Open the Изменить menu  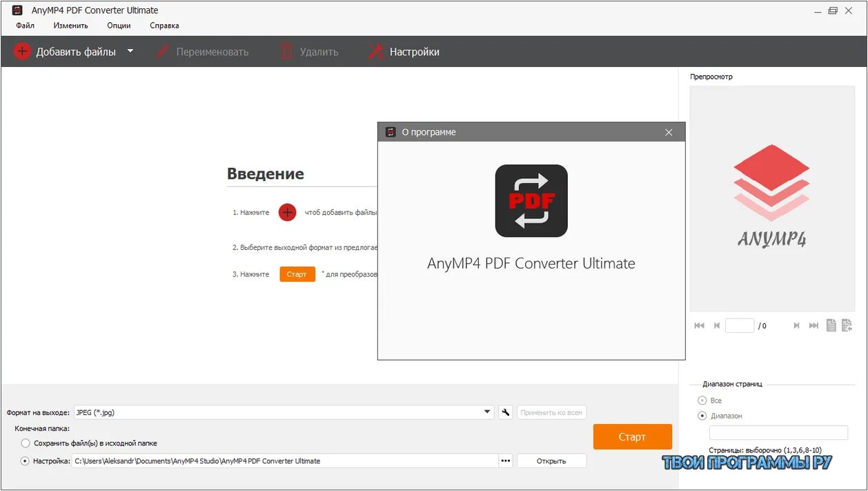tap(70, 26)
